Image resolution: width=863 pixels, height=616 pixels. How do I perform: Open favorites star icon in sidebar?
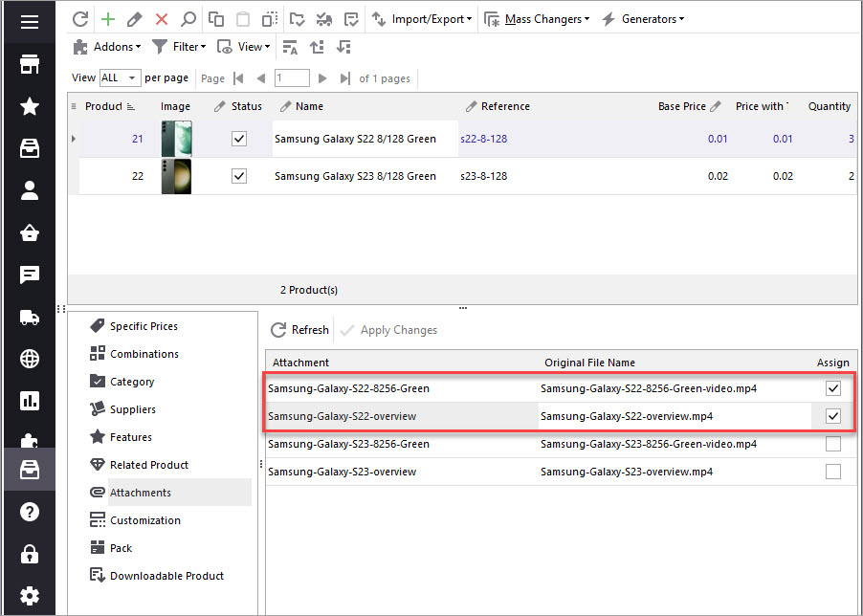(x=29, y=106)
